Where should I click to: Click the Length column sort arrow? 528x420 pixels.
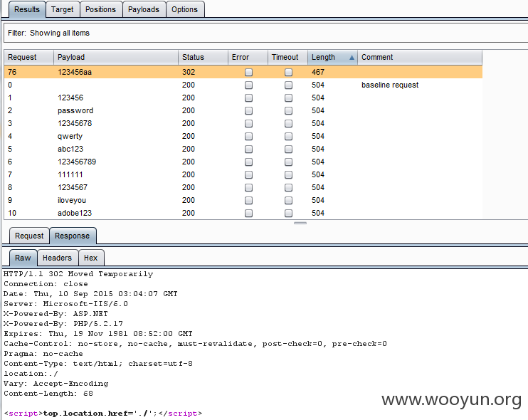click(x=352, y=58)
